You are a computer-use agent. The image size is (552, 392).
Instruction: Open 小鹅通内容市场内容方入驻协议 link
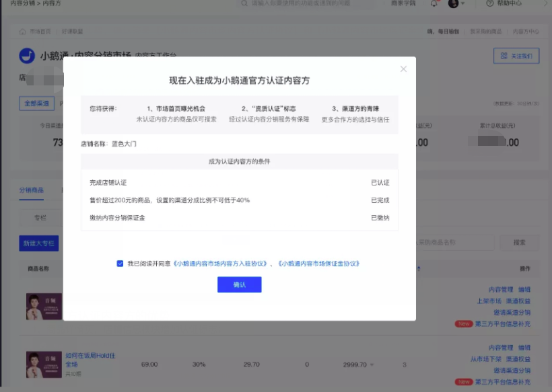pos(220,264)
